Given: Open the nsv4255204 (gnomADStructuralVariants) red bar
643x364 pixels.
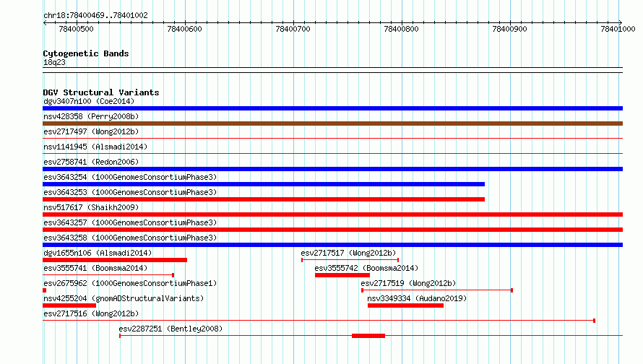Looking at the screenshot, I should tap(69, 305).
